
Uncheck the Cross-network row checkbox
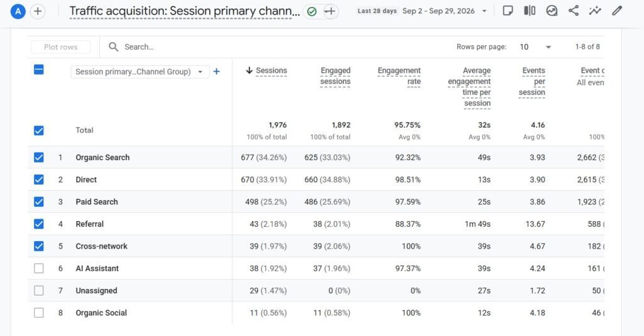click(38, 246)
